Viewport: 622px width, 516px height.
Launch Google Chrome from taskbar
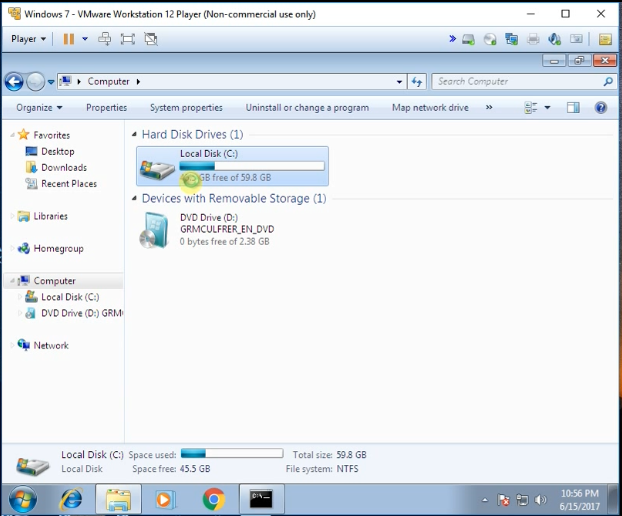(x=213, y=499)
